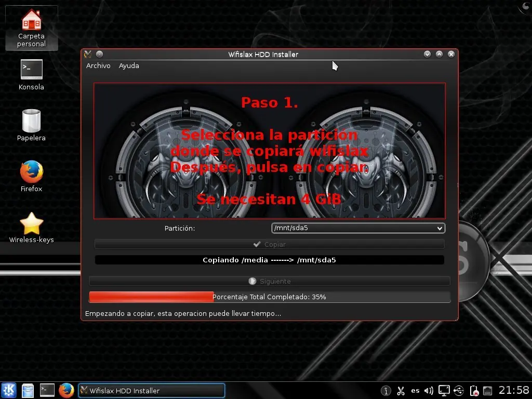Image resolution: width=532 pixels, height=399 pixels.
Task: Click the display monitor tray icon
Action: point(444,391)
